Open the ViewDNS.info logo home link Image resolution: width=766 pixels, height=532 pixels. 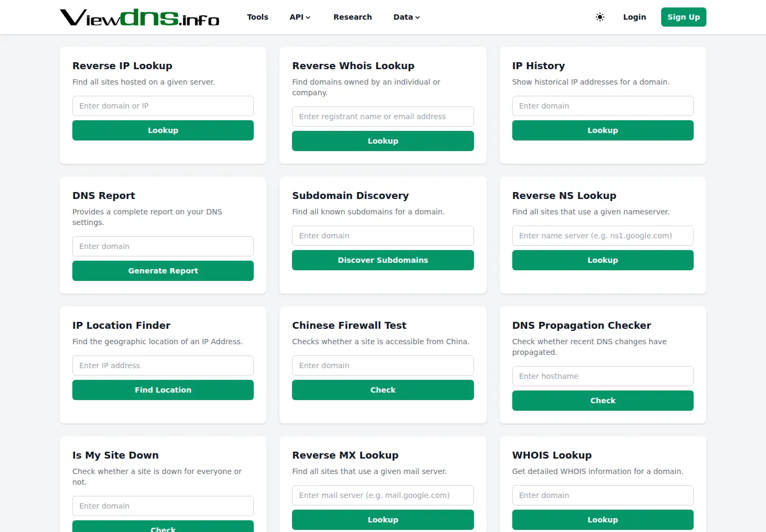(139, 17)
